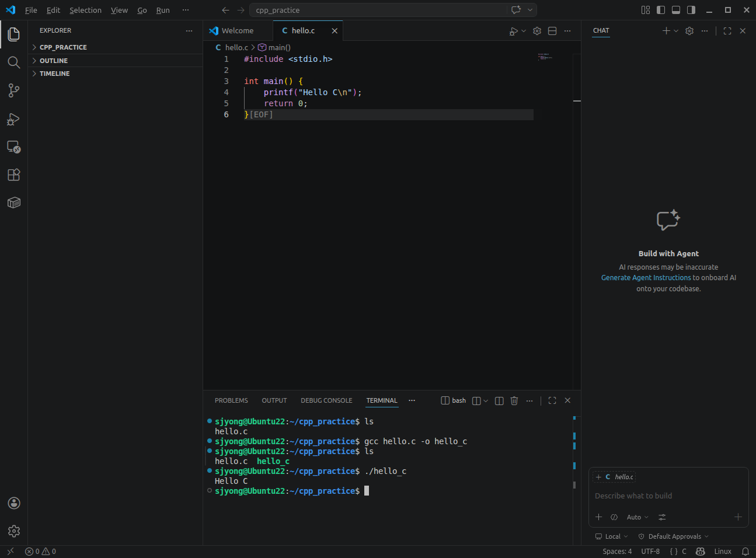Screen dimensions: 756x558
Task: Open the Remote Explorer view
Action: click(14, 147)
